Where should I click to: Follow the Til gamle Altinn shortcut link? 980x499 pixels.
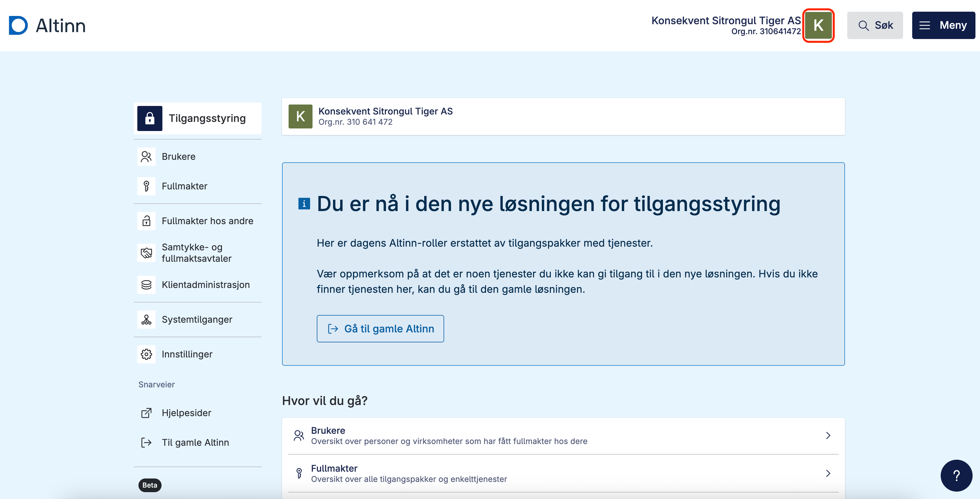pos(195,443)
